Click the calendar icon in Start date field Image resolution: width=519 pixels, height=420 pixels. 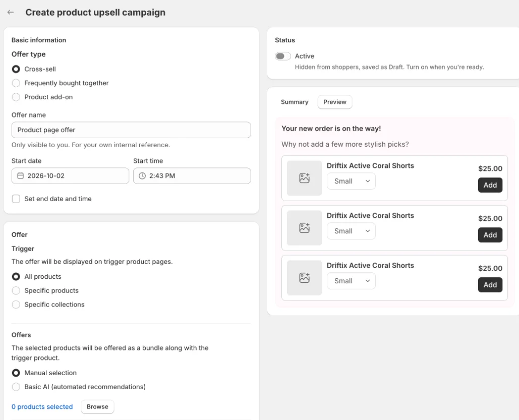pos(20,176)
